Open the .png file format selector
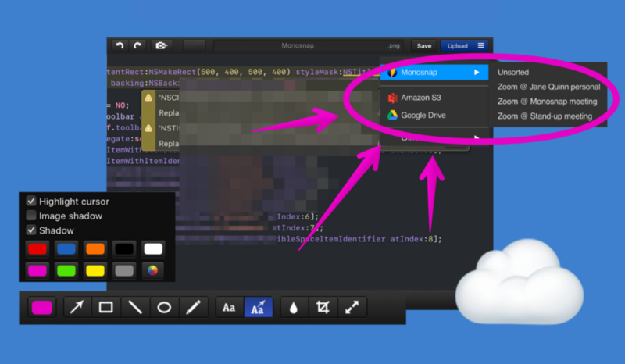 393,46
